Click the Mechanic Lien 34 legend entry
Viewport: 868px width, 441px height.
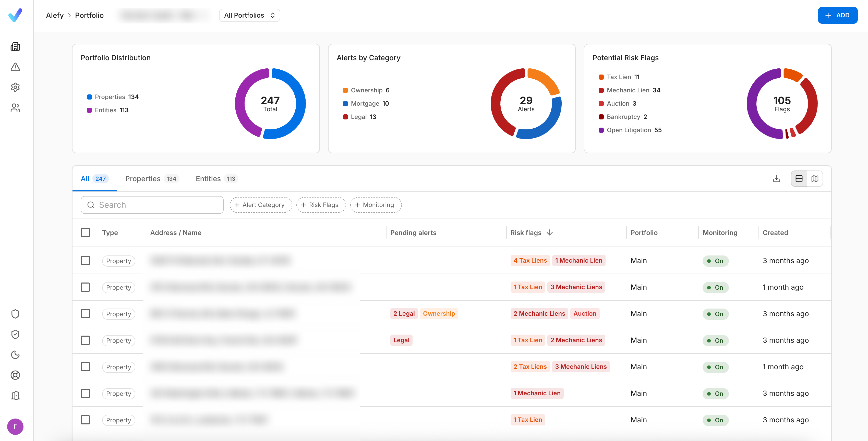(630, 90)
